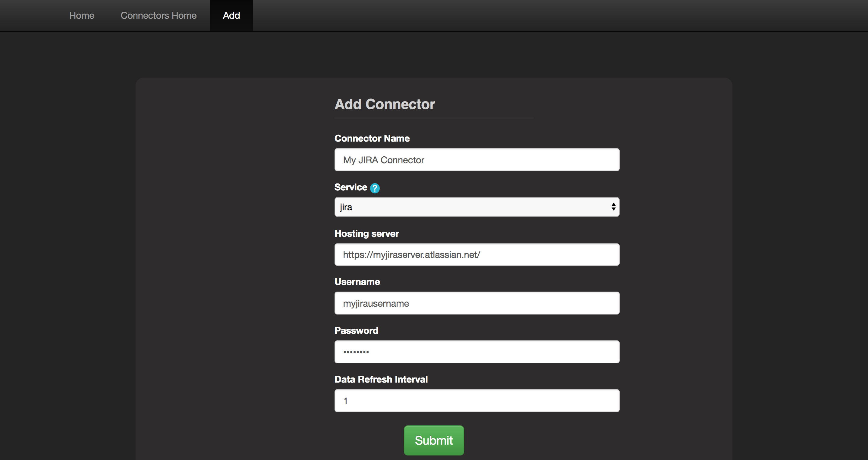This screenshot has width=868, height=460.
Task: Click the Connector Name label
Action: pos(372,138)
